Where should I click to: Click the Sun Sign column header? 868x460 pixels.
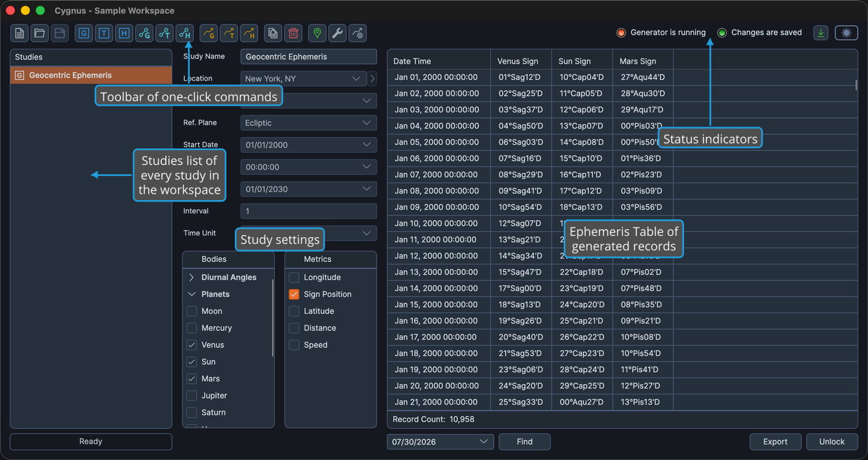[582, 61]
